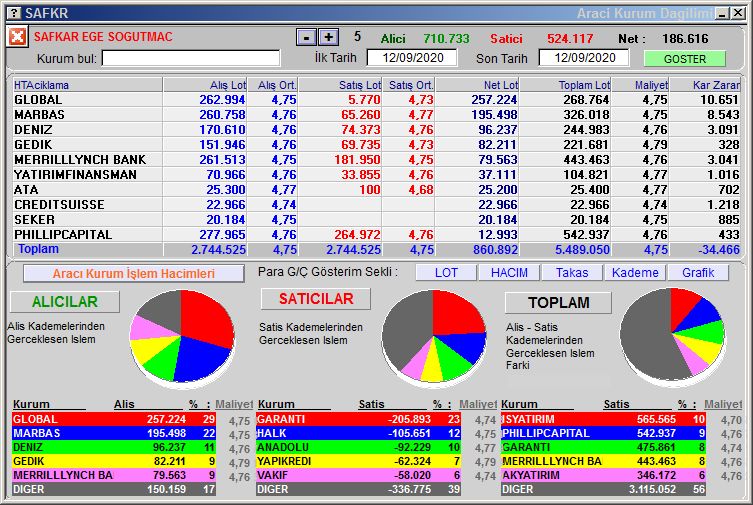Viewport: 753px width, 505px height.
Task: Click the Alici value 710.733
Action: 446,38
